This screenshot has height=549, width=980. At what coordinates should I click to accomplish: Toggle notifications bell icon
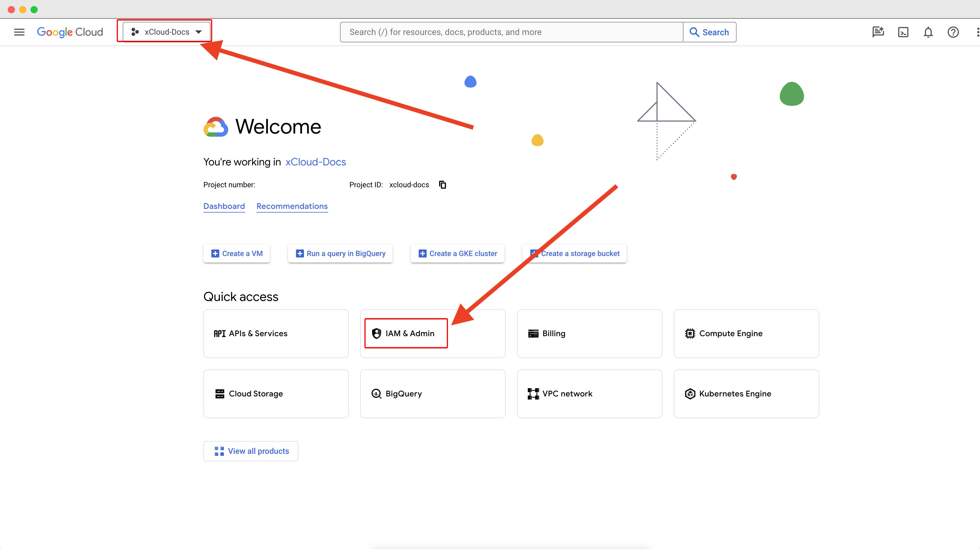[927, 32]
